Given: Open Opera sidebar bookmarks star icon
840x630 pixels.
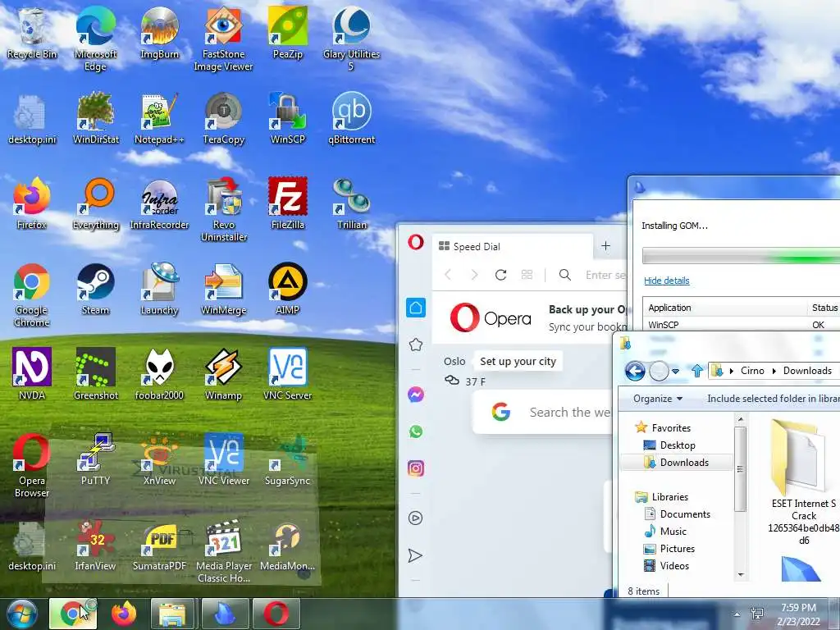Looking at the screenshot, I should coord(416,345).
